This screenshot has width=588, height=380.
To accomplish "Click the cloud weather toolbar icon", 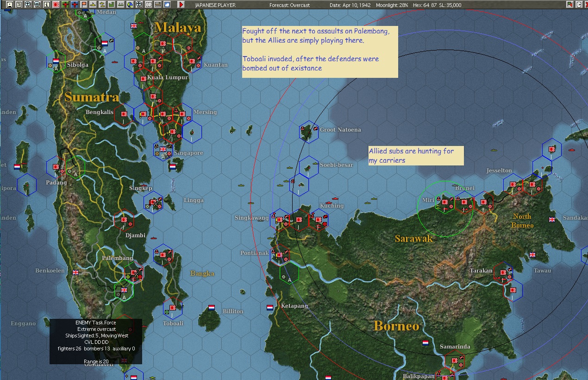I will [x=167, y=5].
